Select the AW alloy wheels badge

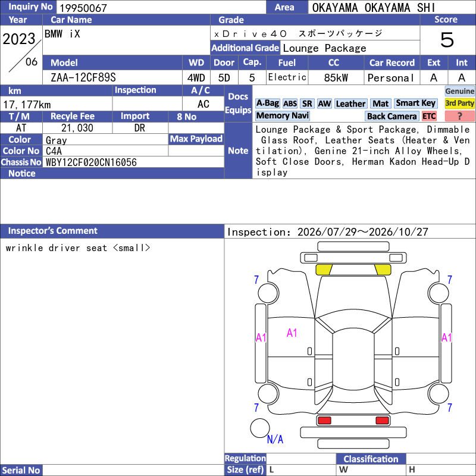[324, 104]
